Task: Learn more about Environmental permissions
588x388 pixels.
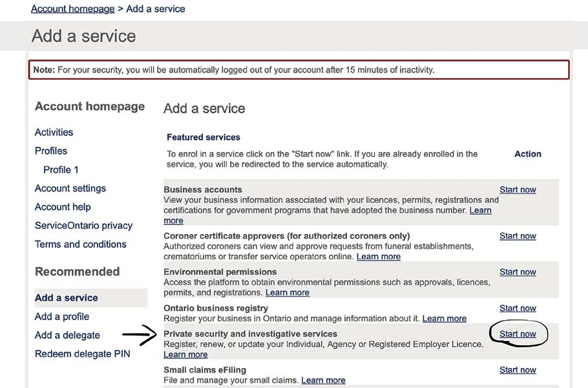Action: [287, 293]
